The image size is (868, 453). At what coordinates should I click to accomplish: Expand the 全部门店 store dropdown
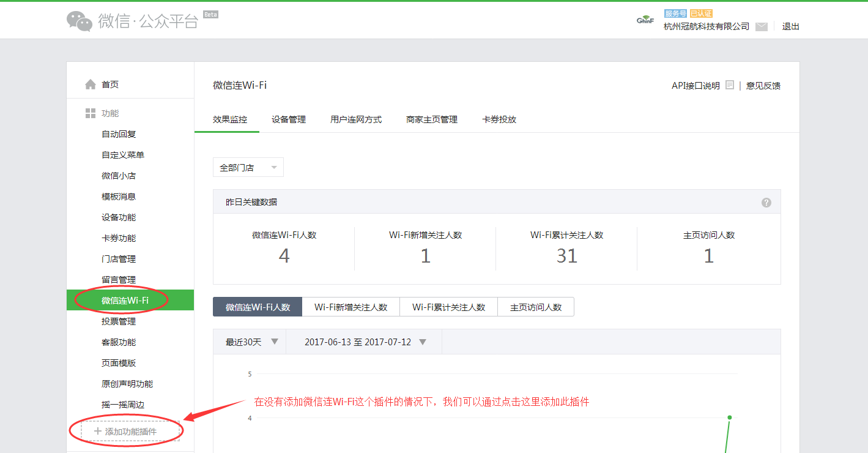point(248,168)
